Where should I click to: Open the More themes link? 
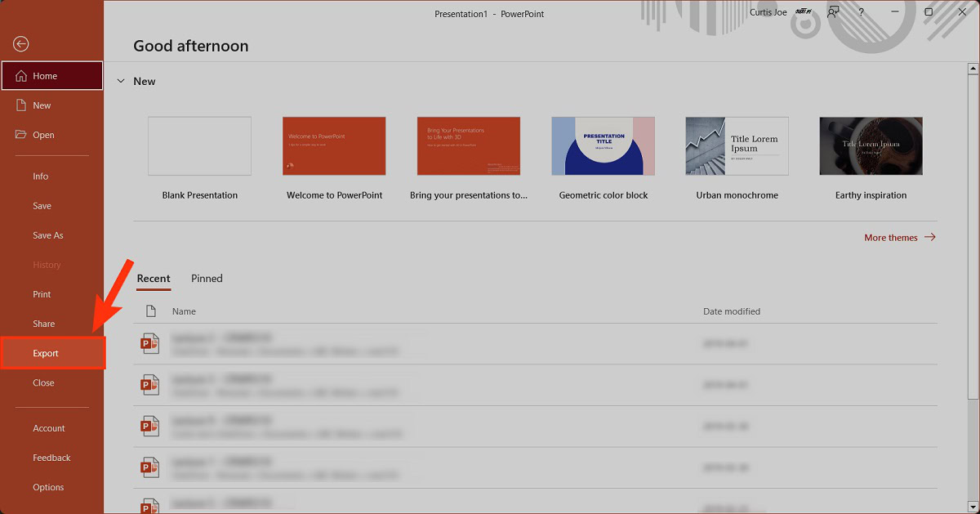(900, 238)
